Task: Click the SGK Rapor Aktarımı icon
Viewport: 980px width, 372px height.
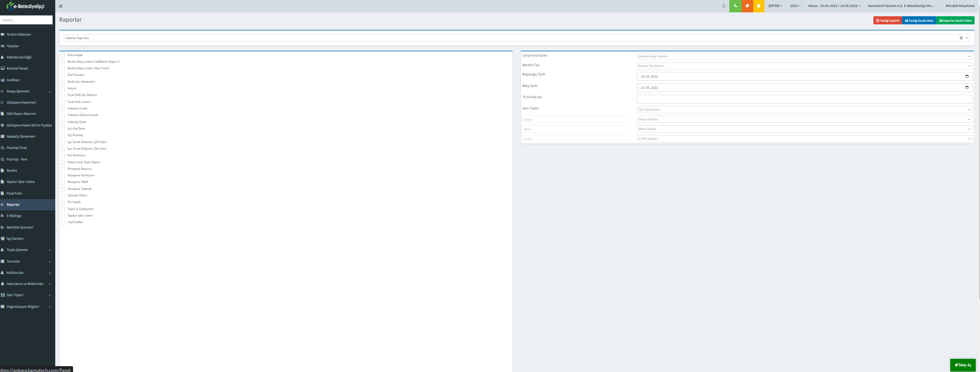Action: [x=2, y=114]
